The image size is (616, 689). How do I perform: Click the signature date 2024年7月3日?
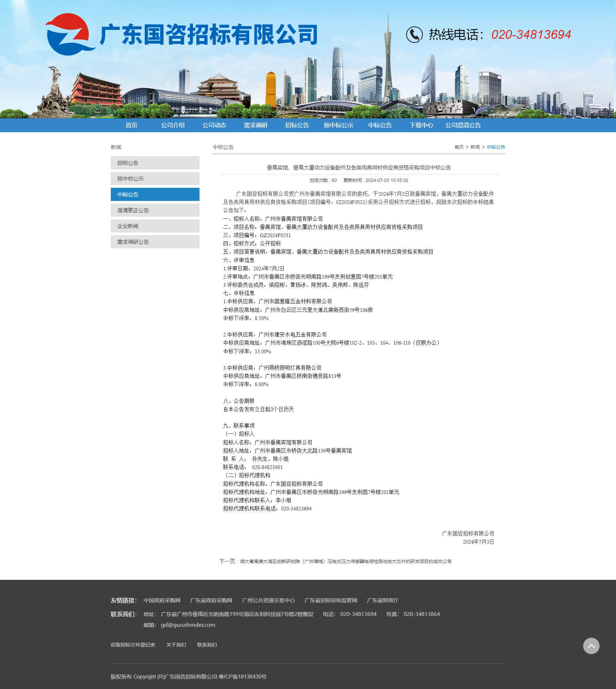pyautogui.click(x=479, y=542)
